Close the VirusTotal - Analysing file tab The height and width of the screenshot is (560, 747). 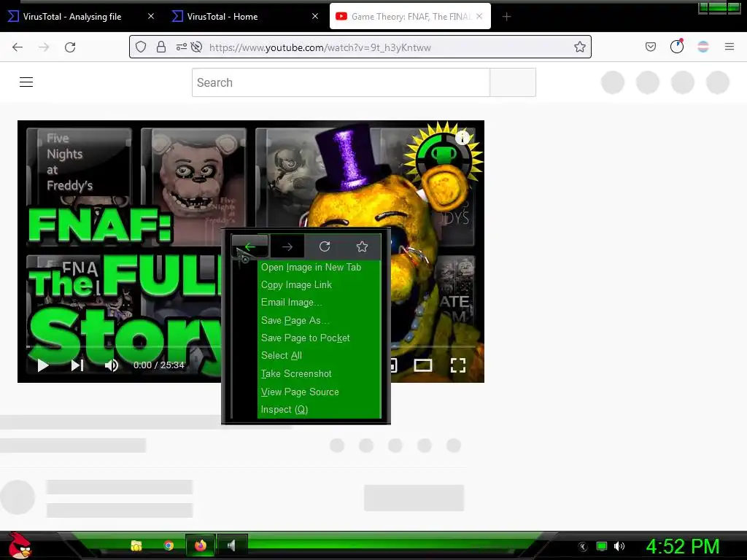click(x=151, y=16)
